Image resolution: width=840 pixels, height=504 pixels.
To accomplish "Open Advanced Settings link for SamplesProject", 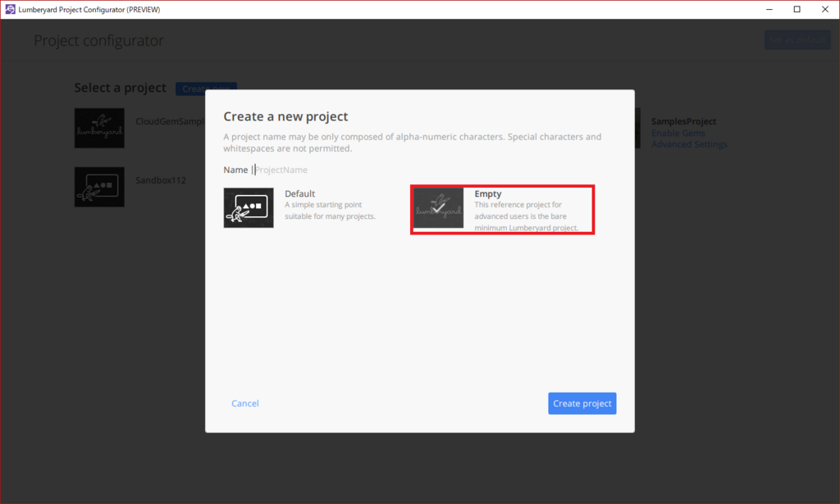I will [x=689, y=144].
